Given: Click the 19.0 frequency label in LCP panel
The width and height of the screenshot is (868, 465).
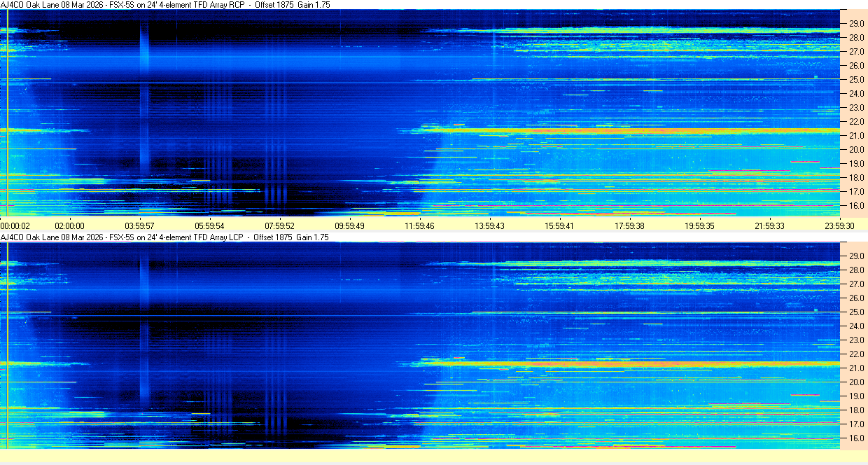Looking at the screenshot, I should 856,396.
